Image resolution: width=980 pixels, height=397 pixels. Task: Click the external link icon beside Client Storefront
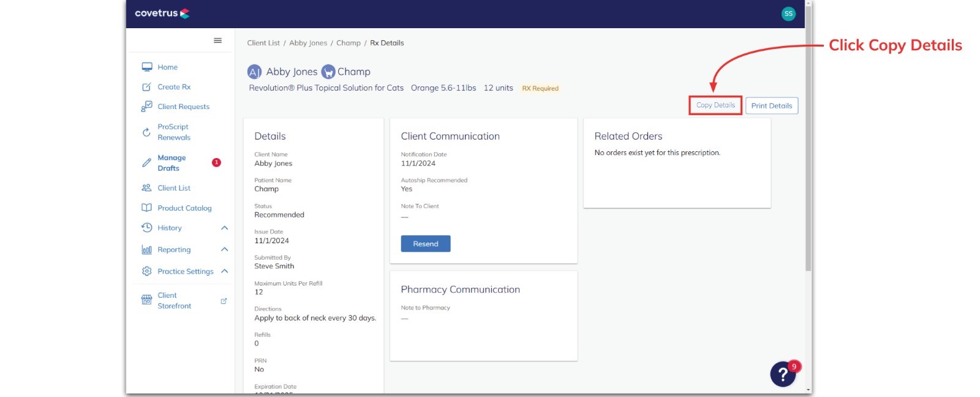point(224,301)
